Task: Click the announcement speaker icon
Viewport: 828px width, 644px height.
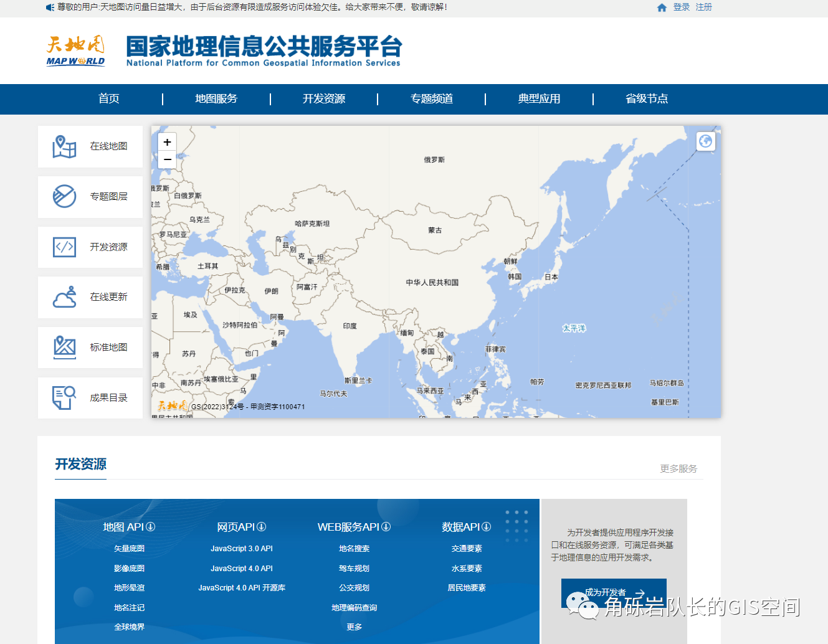Action: click(50, 7)
